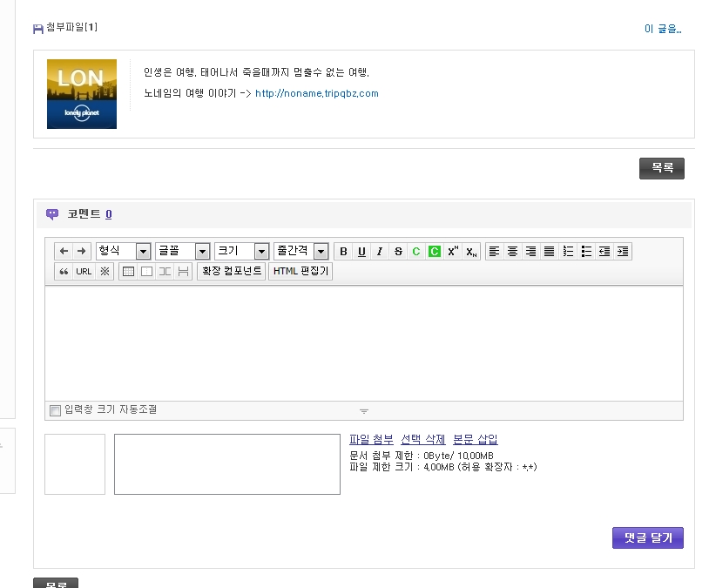Click the 파일 제한 크기 : 4.00MB text
This screenshot has height=588, width=709.
click(x=443, y=467)
